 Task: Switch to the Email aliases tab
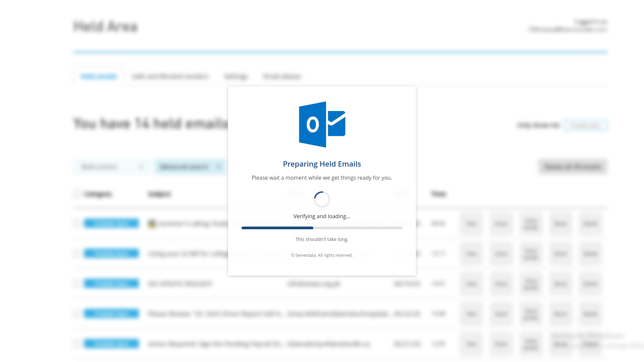coord(282,76)
